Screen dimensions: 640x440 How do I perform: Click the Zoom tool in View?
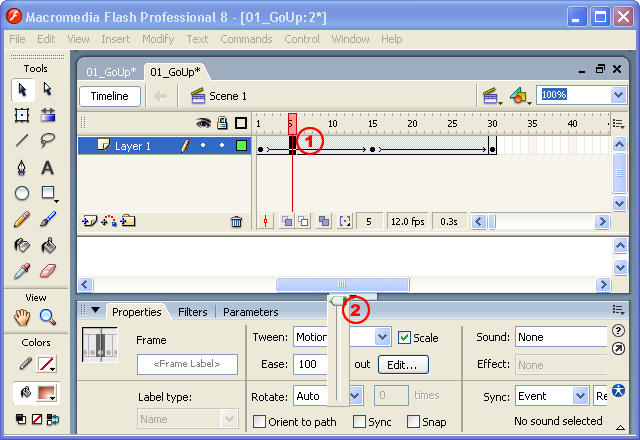pos(47,318)
